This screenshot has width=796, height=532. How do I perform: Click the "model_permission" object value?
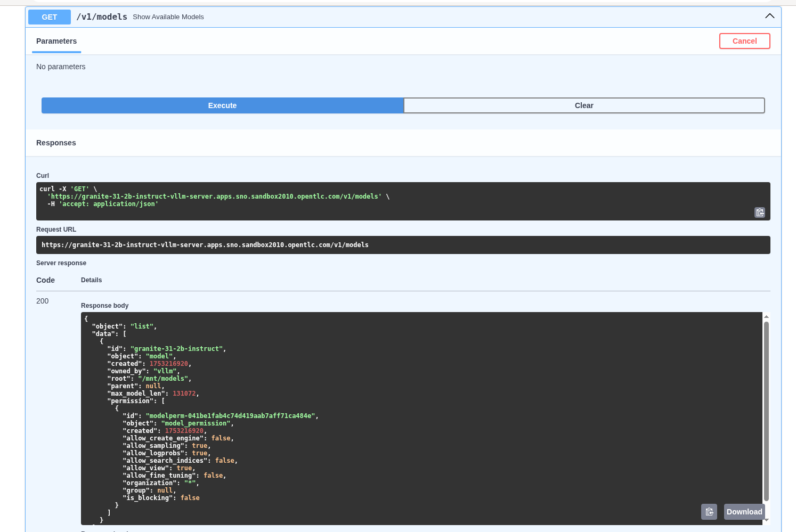click(196, 423)
